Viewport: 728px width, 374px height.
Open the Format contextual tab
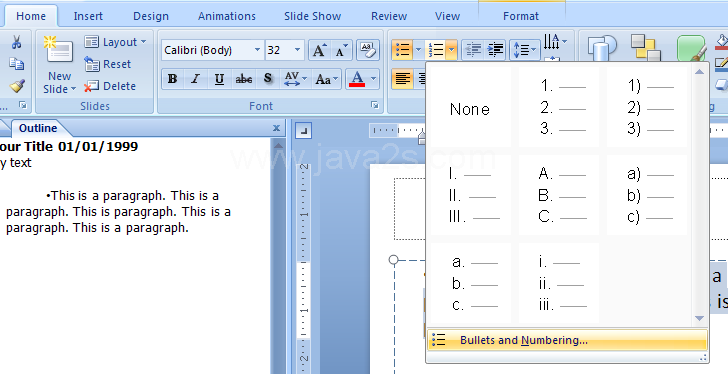click(x=521, y=16)
